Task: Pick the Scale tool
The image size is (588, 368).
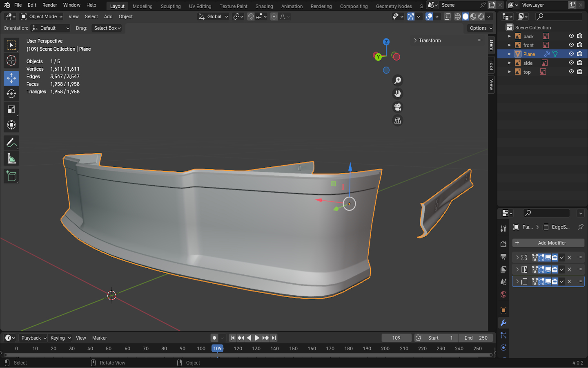Action: click(x=11, y=109)
